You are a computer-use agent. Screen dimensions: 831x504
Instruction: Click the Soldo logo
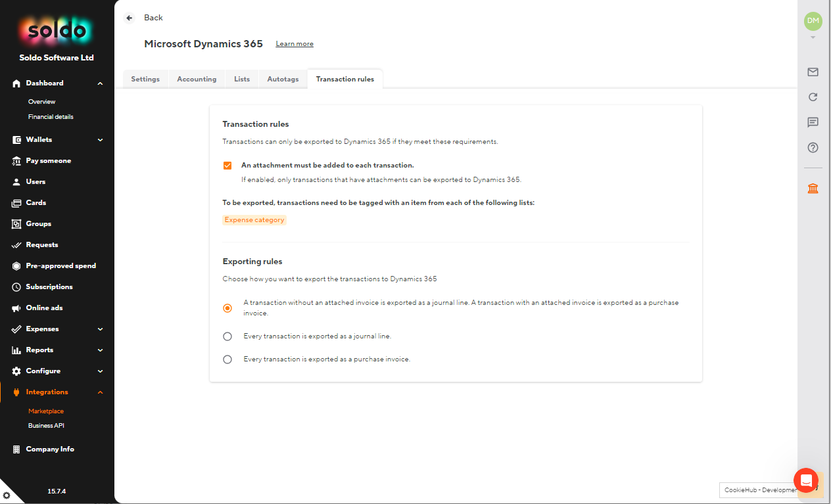57,32
